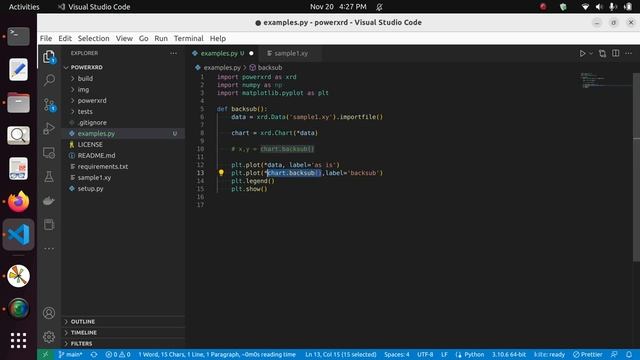This screenshot has height=360, width=640.
Task: Open the Search view in activity bar
Action: click(x=49, y=80)
